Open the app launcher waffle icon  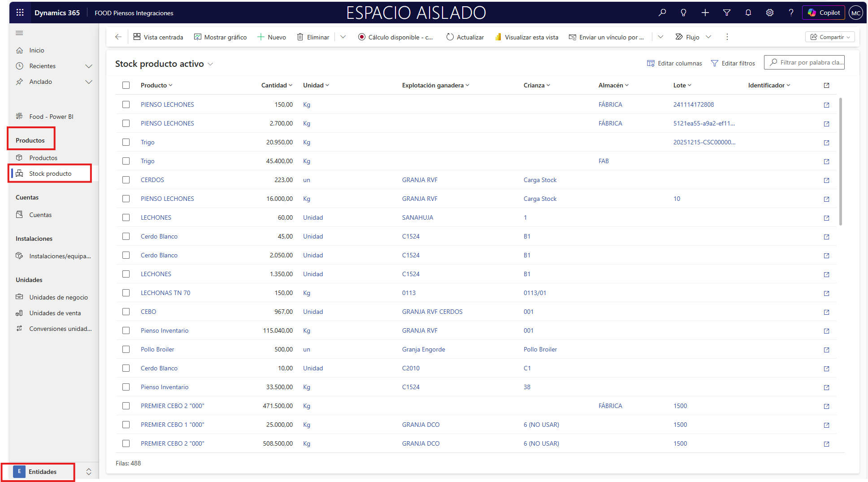tap(20, 13)
